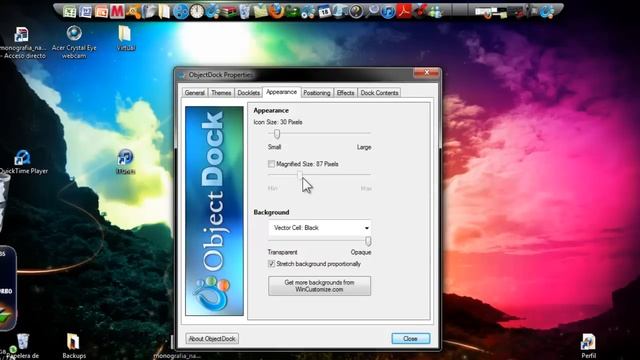Click the blue three-bubble icon in the dock
The height and width of the screenshot is (360, 640).
[x=181, y=11]
